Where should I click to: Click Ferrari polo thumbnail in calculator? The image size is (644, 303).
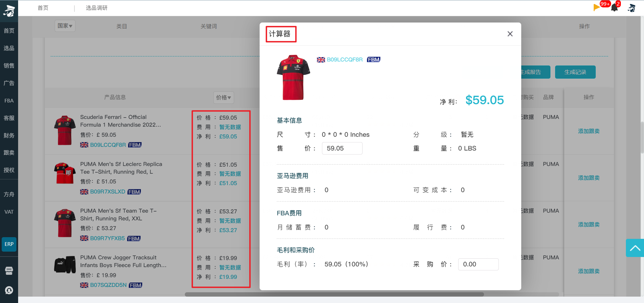click(293, 78)
